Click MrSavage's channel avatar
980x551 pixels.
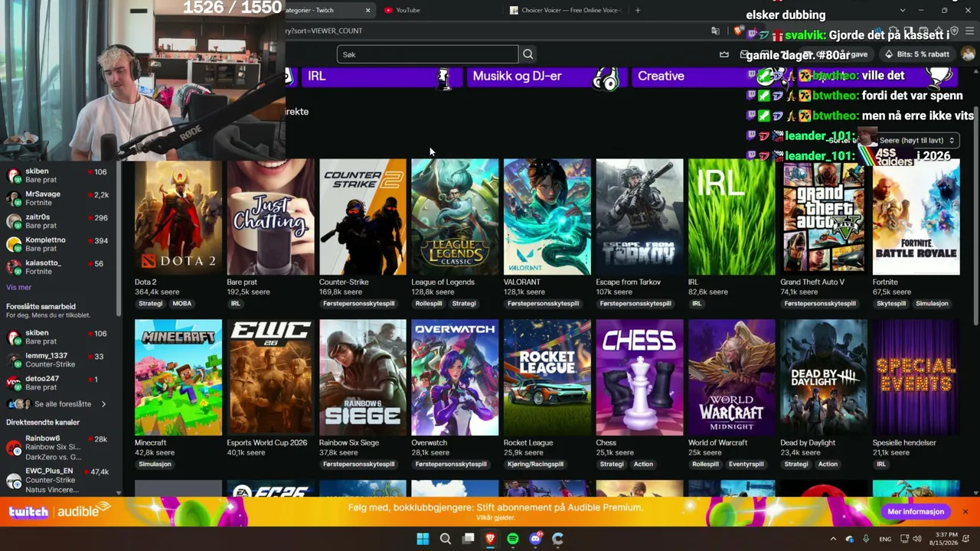14,199
